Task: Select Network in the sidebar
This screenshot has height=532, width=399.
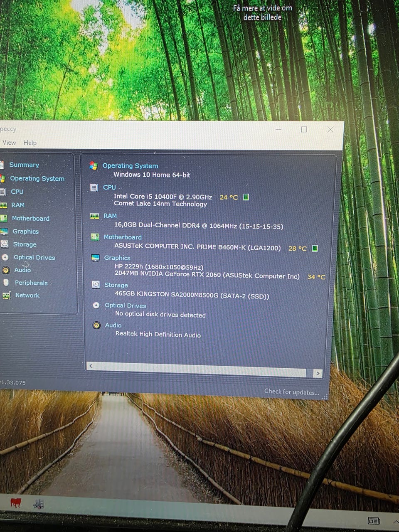Action: [27, 295]
